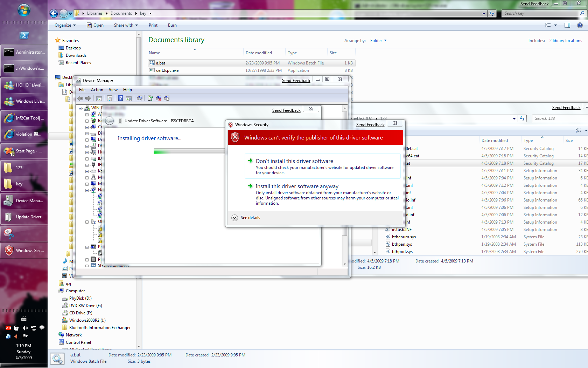This screenshot has width=588, height=368.
Task: Click Show/Hide Console Tree toolbar icon
Action: click(x=99, y=98)
